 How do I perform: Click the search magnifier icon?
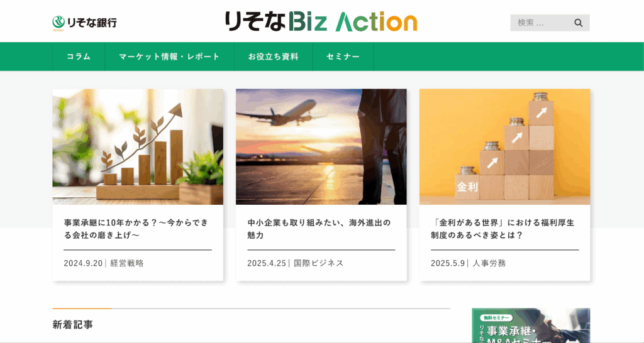click(579, 23)
